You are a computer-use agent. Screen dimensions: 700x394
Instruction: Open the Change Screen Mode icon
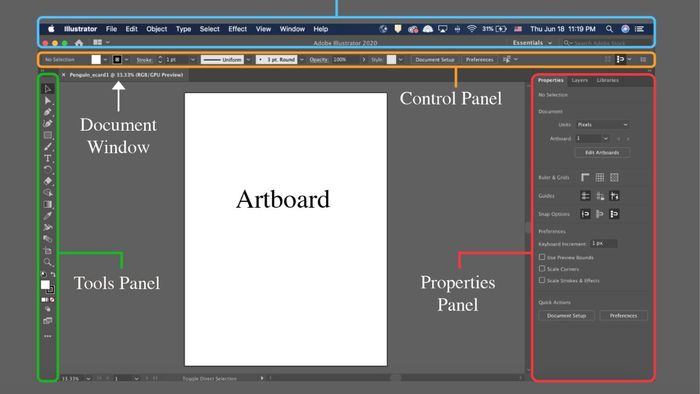click(x=48, y=321)
